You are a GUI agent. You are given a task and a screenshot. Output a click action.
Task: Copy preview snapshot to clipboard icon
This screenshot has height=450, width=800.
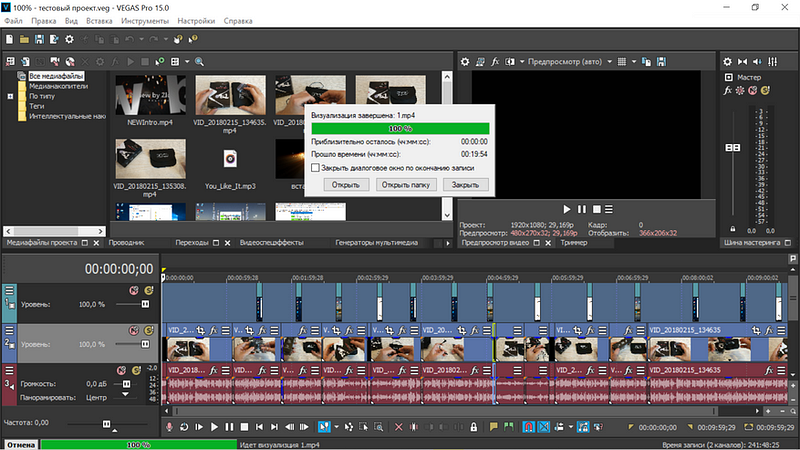click(646, 62)
